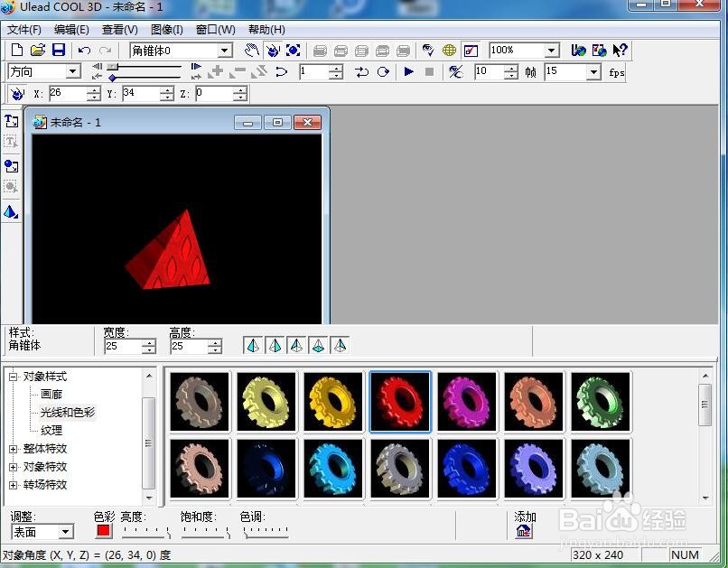The height and width of the screenshot is (568, 728).
Task: Select 光线和色彩 in the tree
Action: 68,412
